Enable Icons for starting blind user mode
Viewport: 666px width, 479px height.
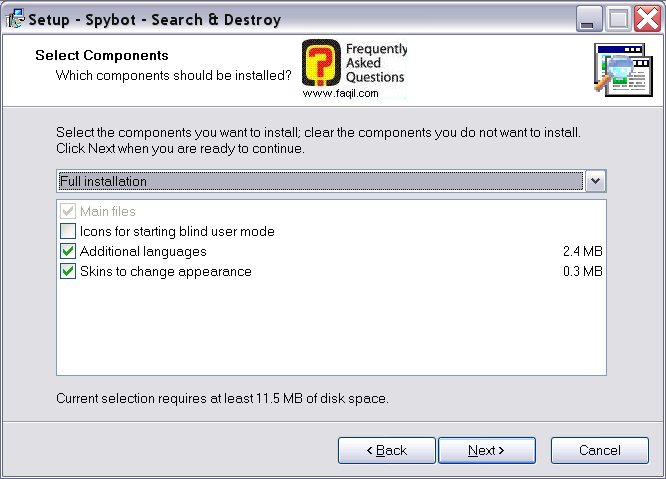click(x=68, y=231)
